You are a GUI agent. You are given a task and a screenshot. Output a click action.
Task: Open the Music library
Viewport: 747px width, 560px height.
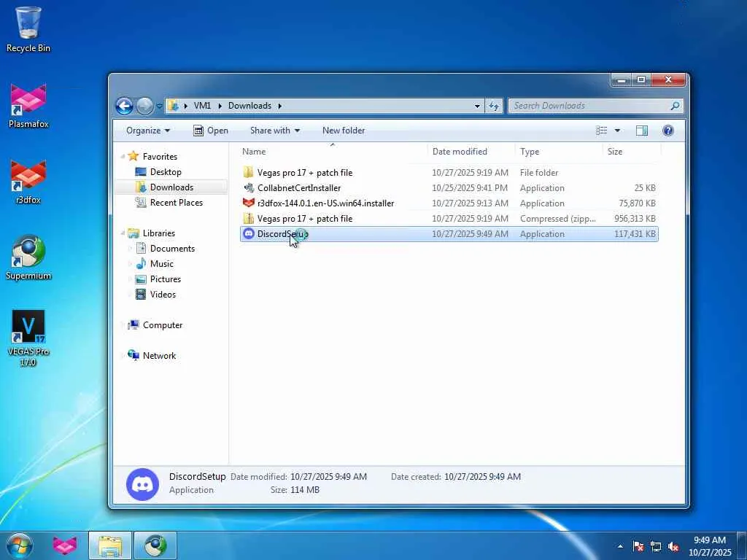pos(161,264)
